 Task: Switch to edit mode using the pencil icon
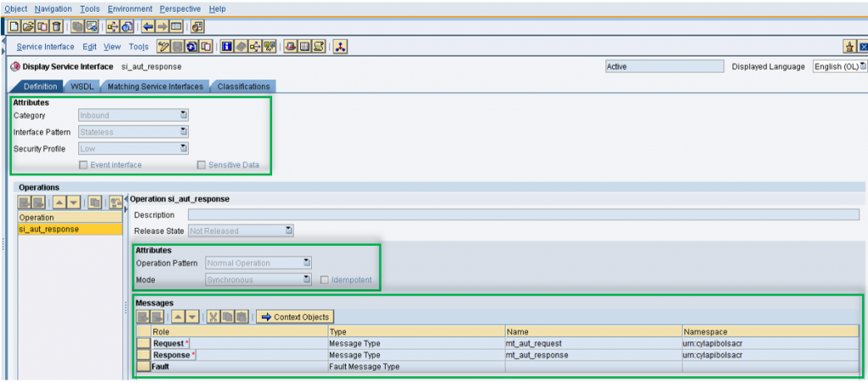pyautogui.click(x=164, y=47)
